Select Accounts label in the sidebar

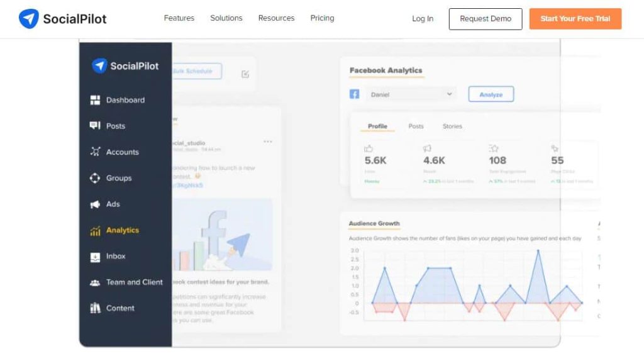(x=123, y=152)
